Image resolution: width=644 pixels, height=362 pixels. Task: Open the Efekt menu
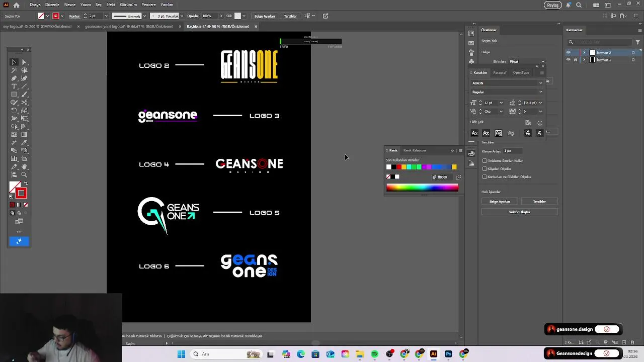click(x=111, y=5)
